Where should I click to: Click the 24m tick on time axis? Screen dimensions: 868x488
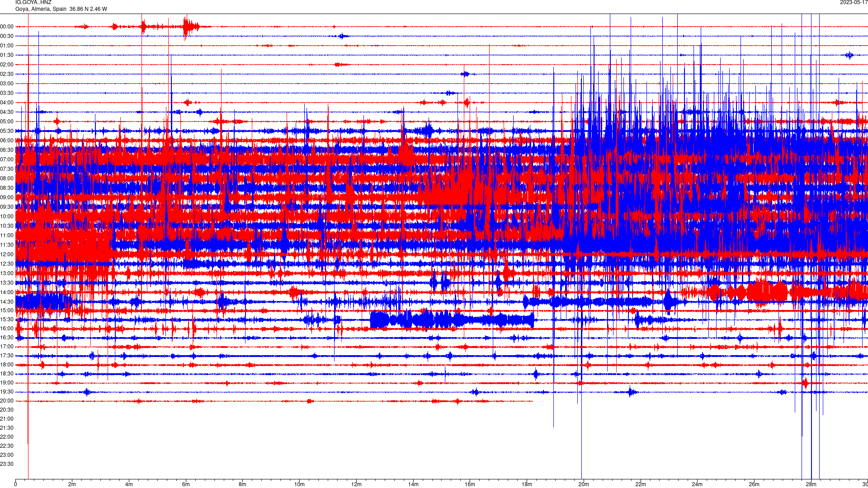pyautogui.click(x=697, y=484)
